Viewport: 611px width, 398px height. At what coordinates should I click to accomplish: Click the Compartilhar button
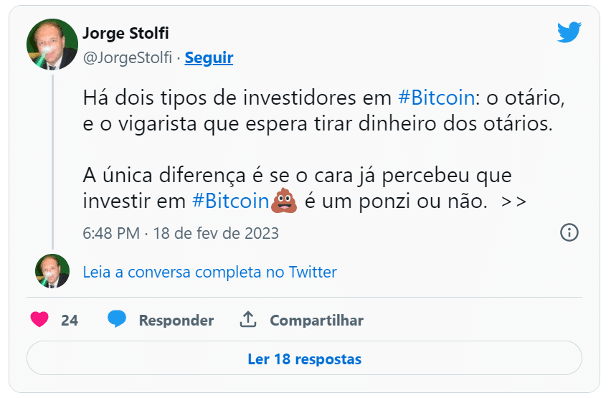(316, 320)
